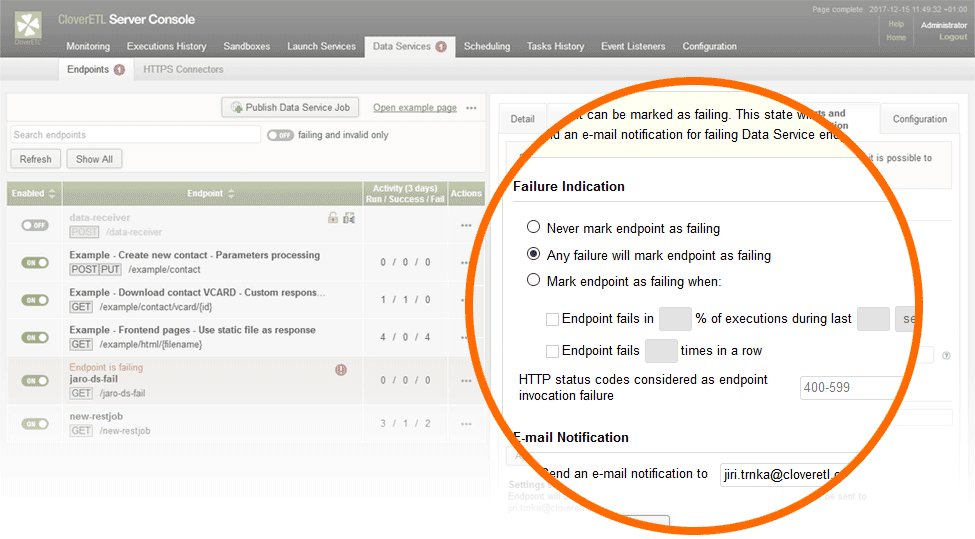Image resolution: width=975 pixels, height=539 pixels.
Task: Sort by Endpoint column arrows
Action: 231,193
